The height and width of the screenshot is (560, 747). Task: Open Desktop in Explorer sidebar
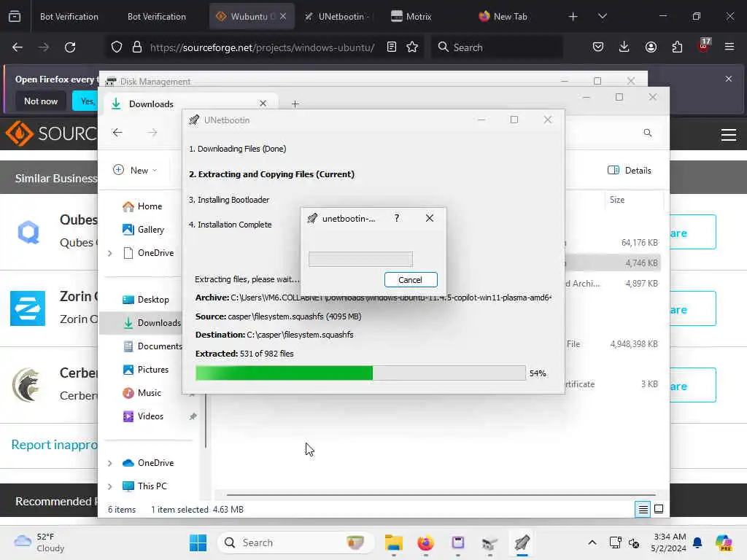(x=146, y=300)
